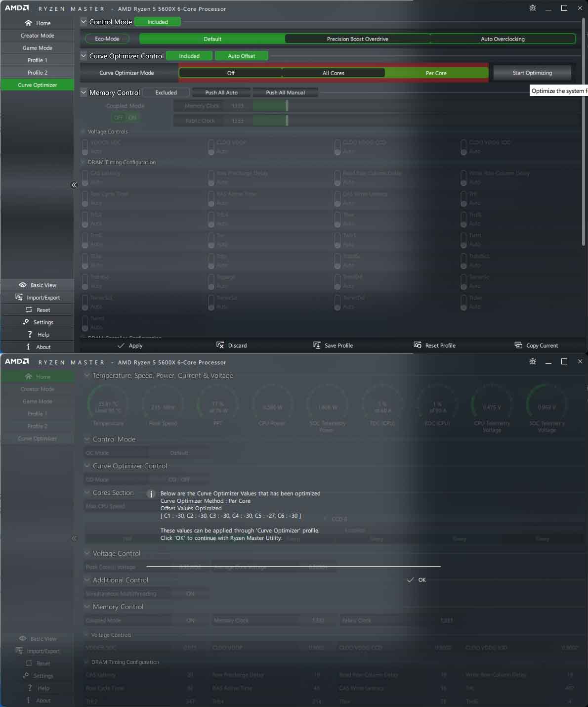Click the About info icon in top window
The image size is (588, 707).
pos(28,347)
